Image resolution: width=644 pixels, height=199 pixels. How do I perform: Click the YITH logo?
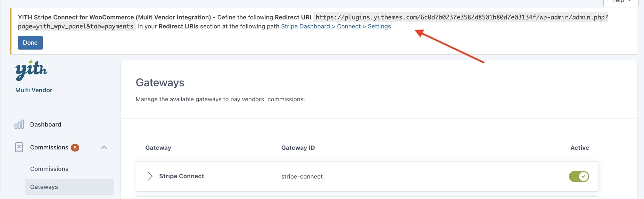click(x=31, y=70)
